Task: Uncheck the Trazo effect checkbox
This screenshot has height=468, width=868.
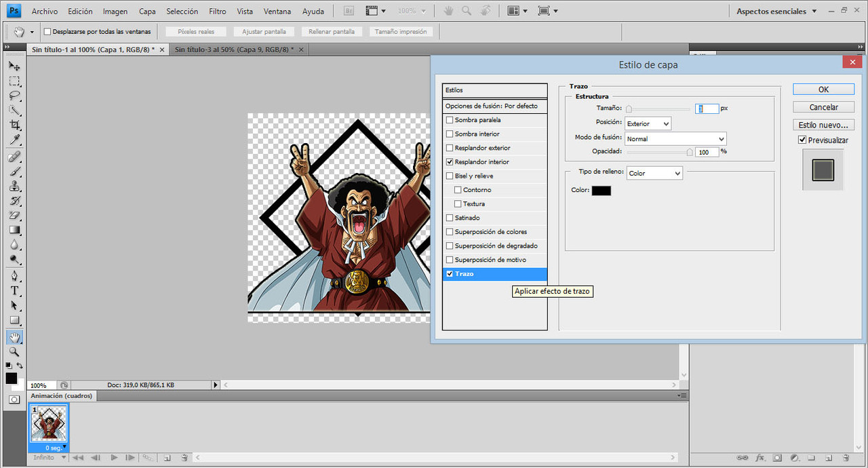Action: [450, 274]
